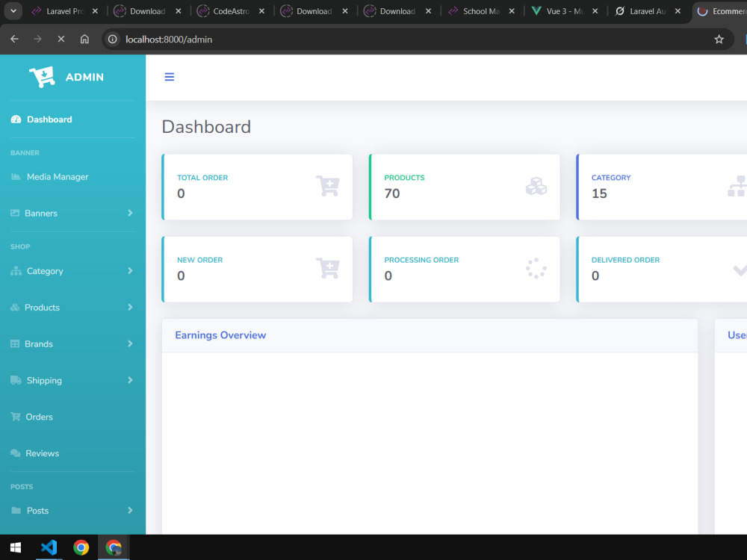Screen dimensions: 747x560
Task: Bookmark this page with star icon
Action: (719, 39)
